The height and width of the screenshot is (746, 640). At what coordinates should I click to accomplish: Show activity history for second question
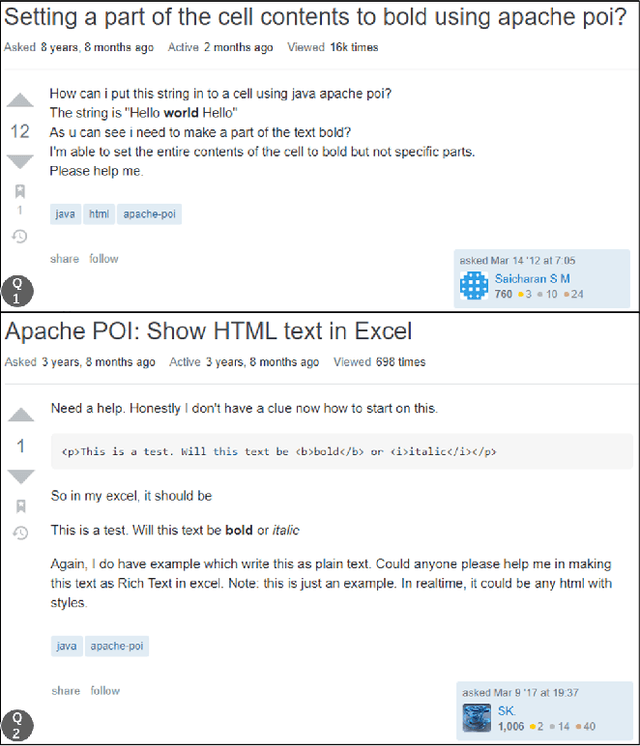[20, 531]
